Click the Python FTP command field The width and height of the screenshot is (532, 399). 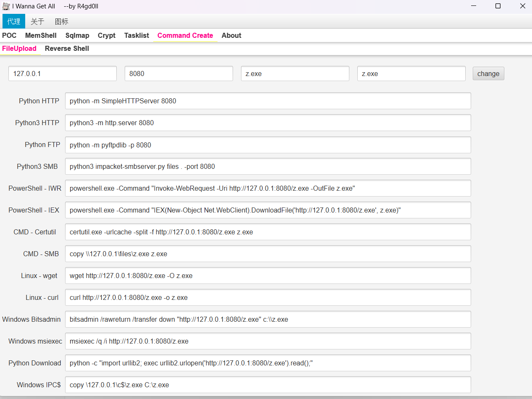pyautogui.click(x=268, y=144)
